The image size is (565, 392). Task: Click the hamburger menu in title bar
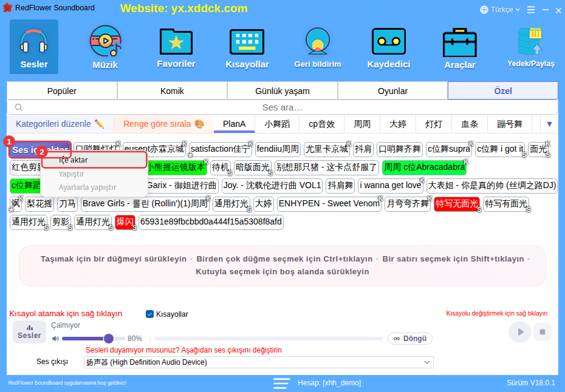point(531,10)
